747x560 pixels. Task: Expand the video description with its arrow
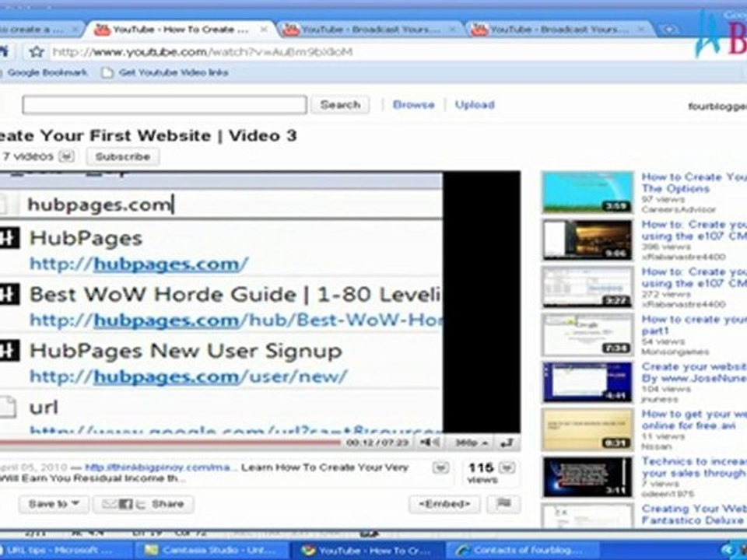pyautogui.click(x=440, y=467)
